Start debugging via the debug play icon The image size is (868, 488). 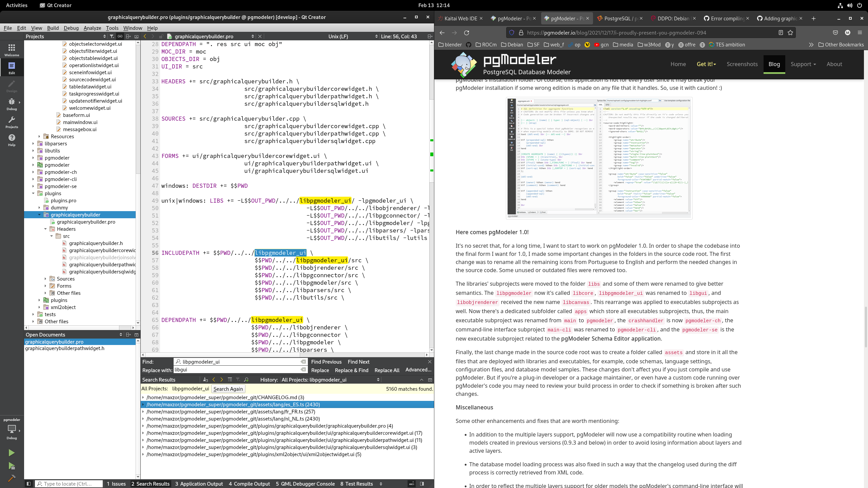coord(11,466)
